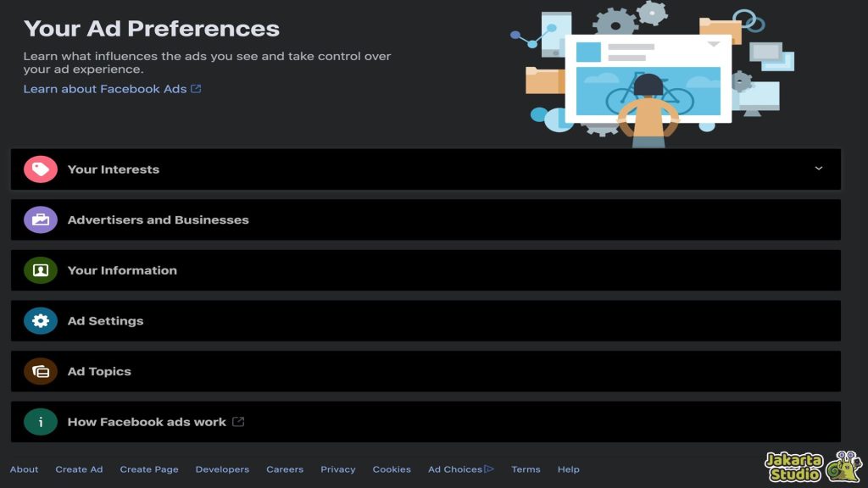Click the pink tag icon for Your Interests
The height and width of the screenshot is (488, 868).
pos(40,169)
